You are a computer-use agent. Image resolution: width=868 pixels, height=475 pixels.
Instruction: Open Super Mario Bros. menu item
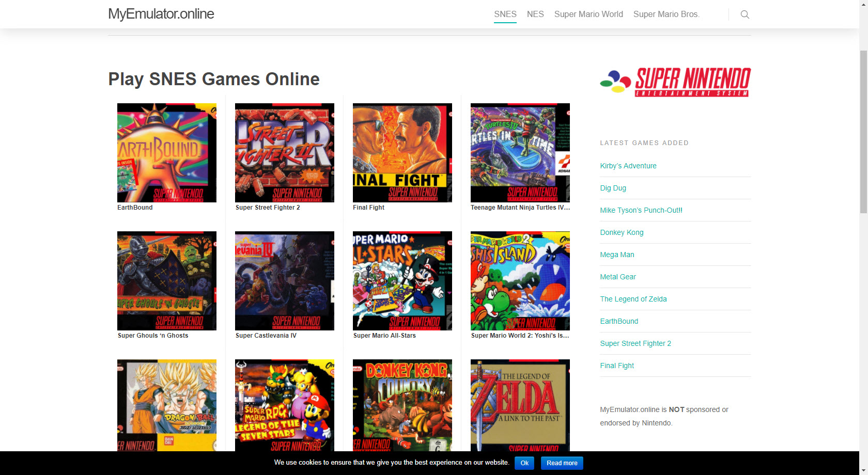click(667, 14)
